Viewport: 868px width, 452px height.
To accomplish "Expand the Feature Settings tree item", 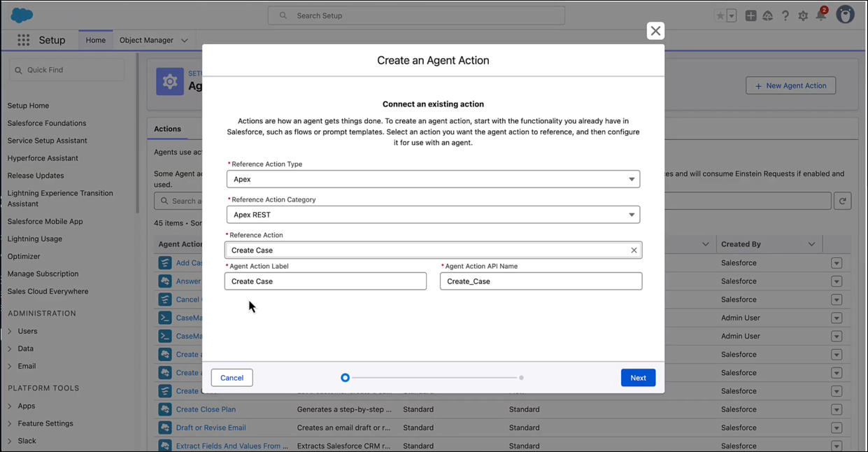I will point(10,423).
